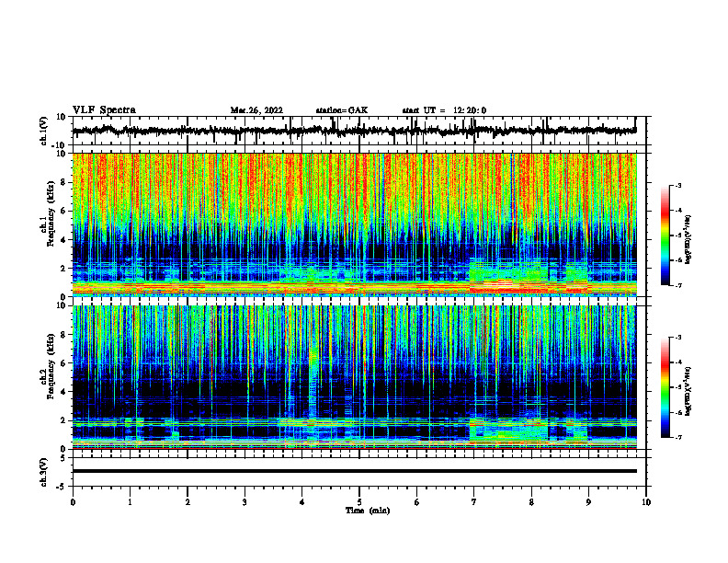Click the time axis tick label '5'
The height and width of the screenshot is (563, 728).
(359, 502)
